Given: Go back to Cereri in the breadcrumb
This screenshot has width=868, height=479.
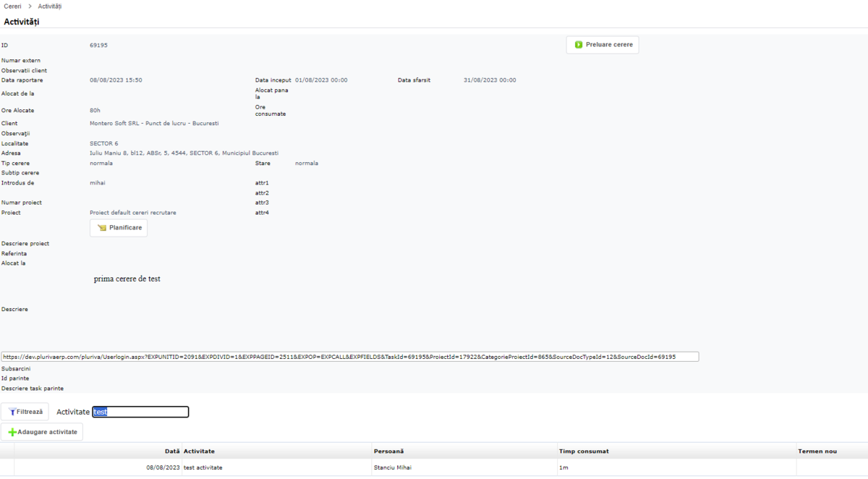Looking at the screenshot, I should 12,6.
